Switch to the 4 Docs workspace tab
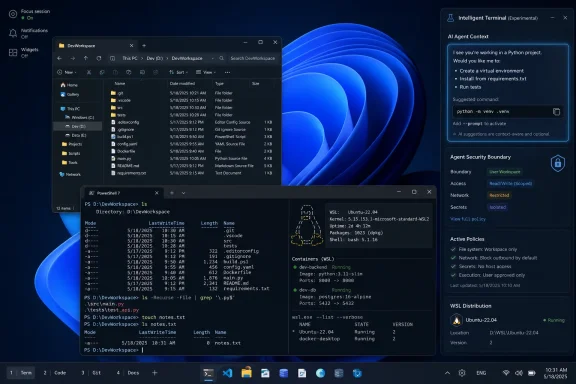Viewport: 576px width, 384px height. click(x=128, y=373)
